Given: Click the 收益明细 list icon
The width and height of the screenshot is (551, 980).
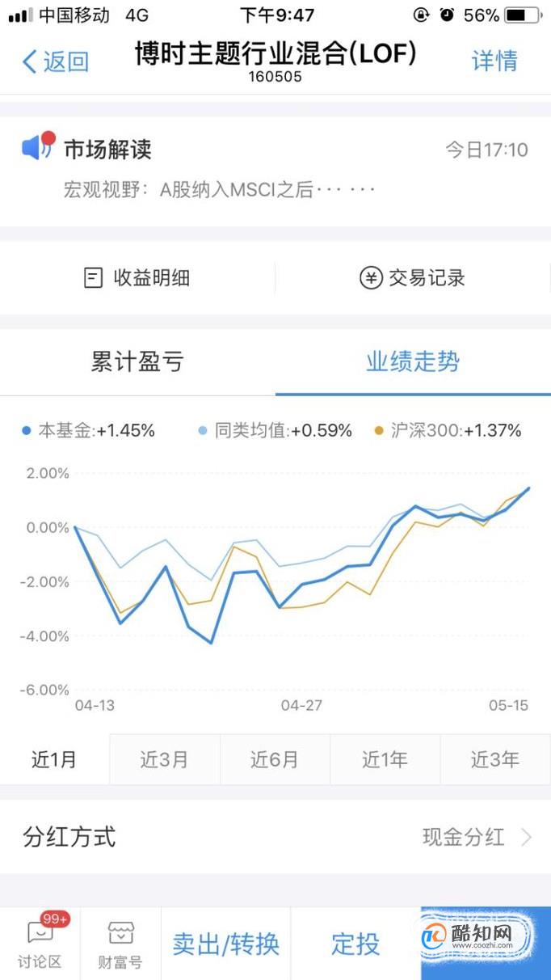Looking at the screenshot, I should coord(94,278).
